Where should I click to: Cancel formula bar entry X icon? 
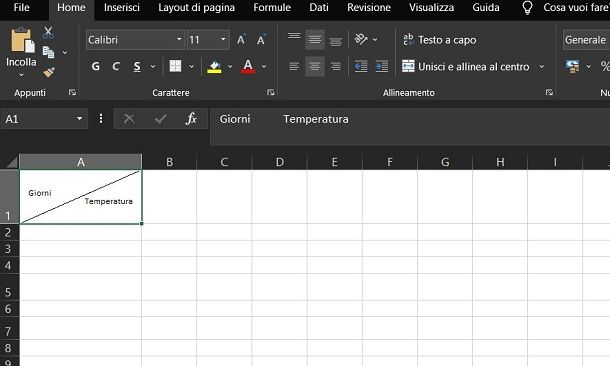[129, 119]
